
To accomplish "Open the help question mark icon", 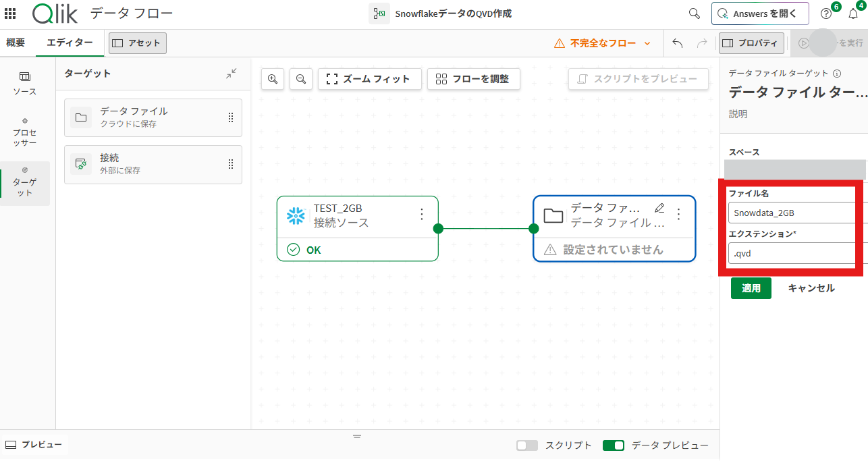I will [x=825, y=13].
